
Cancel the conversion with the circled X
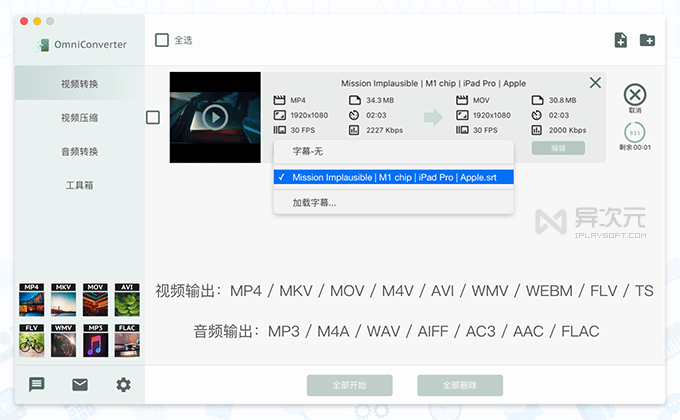tap(635, 95)
